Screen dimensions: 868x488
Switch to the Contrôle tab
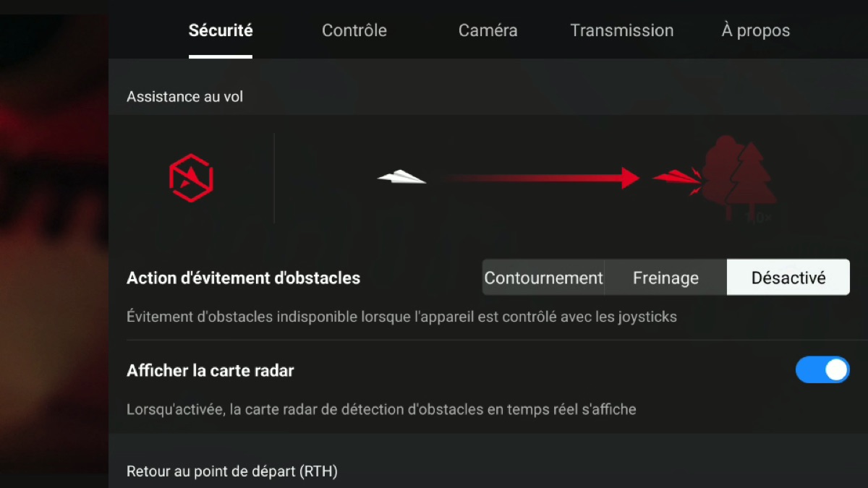point(354,31)
